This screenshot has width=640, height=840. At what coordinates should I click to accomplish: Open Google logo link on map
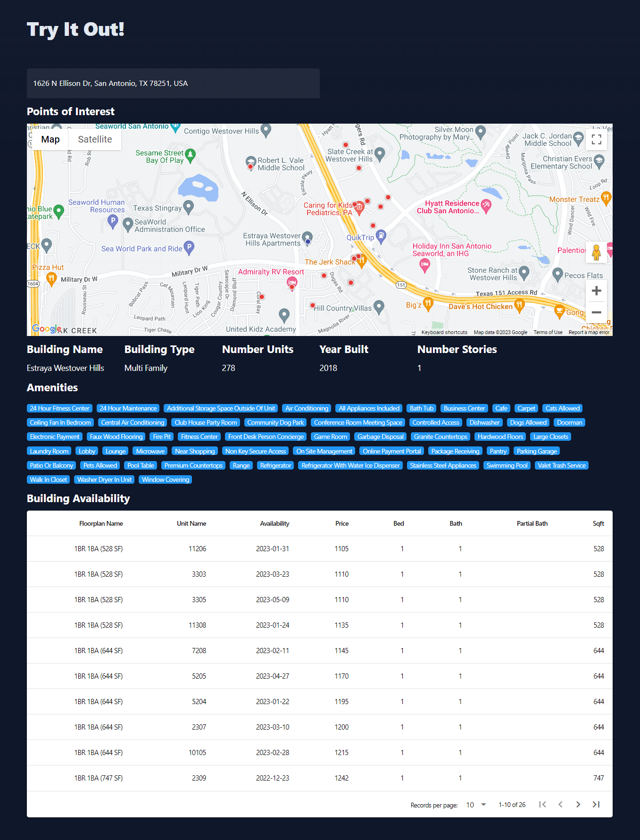click(46, 328)
